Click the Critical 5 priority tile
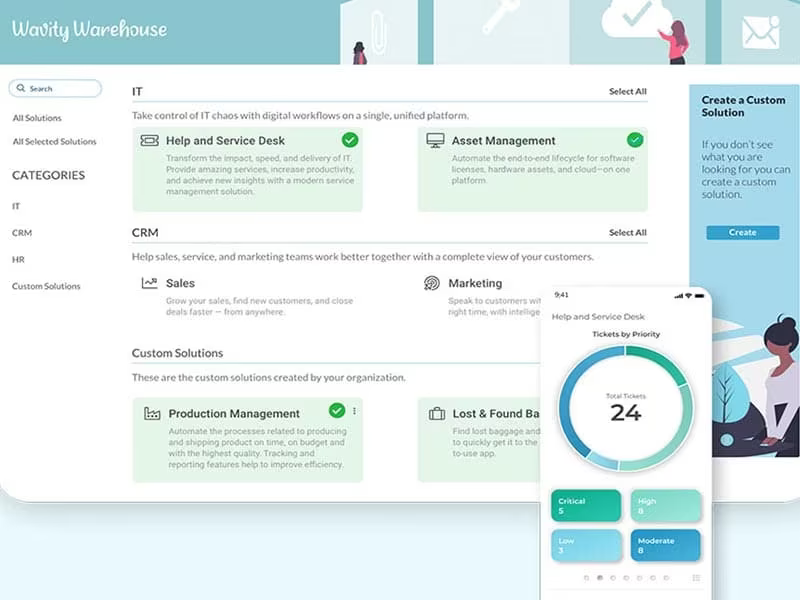This screenshot has height=600, width=800. pyautogui.click(x=586, y=506)
